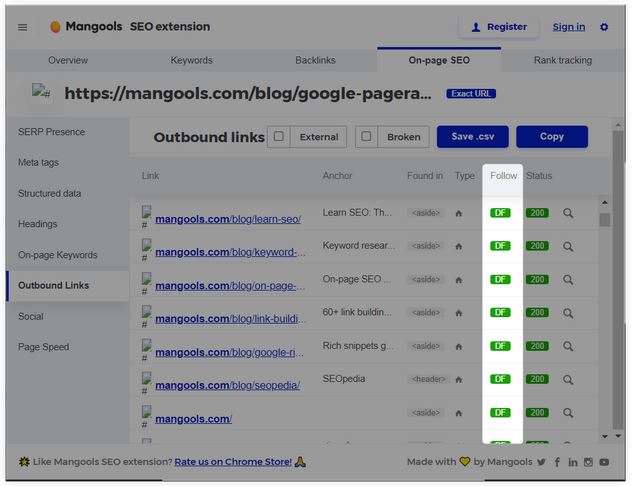
Task: Click the DF badge in SEOpedia row
Action: coord(500,379)
